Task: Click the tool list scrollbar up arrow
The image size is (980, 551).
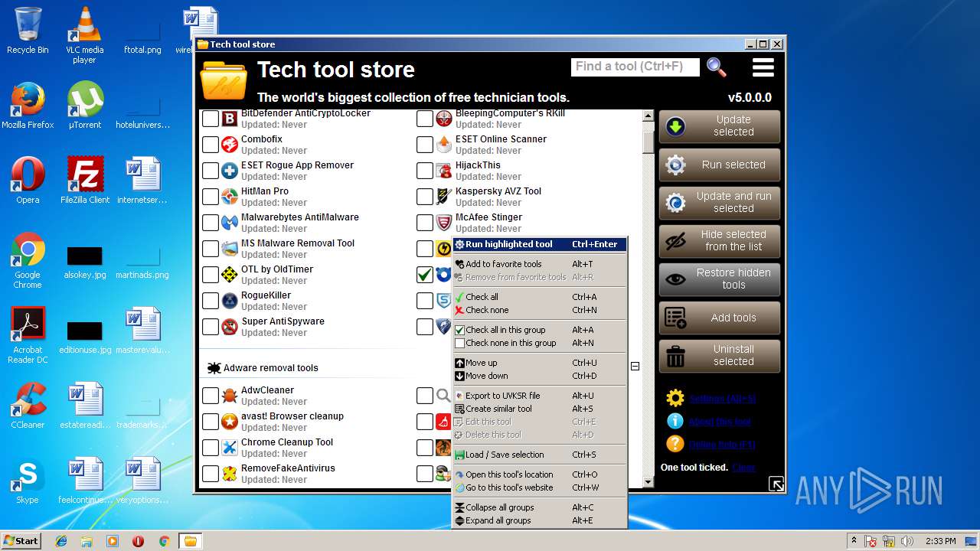Action: click(648, 116)
